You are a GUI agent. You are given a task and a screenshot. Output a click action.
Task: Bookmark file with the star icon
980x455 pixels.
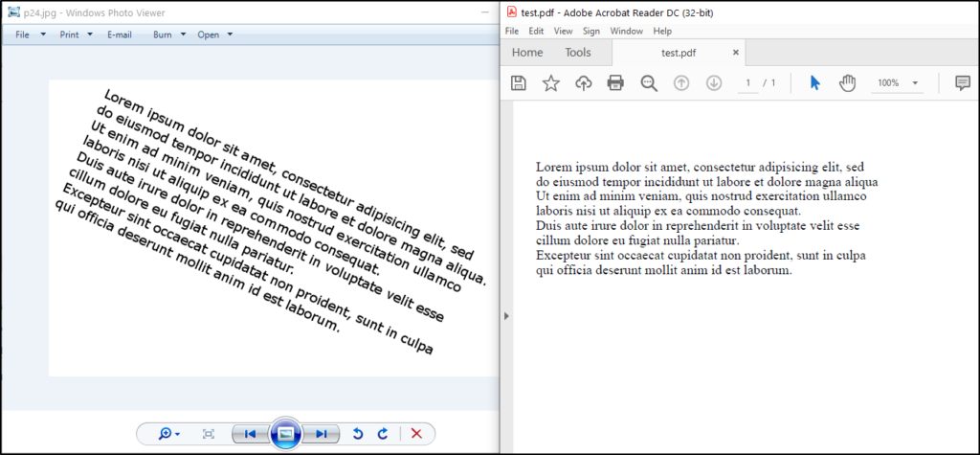click(x=551, y=83)
